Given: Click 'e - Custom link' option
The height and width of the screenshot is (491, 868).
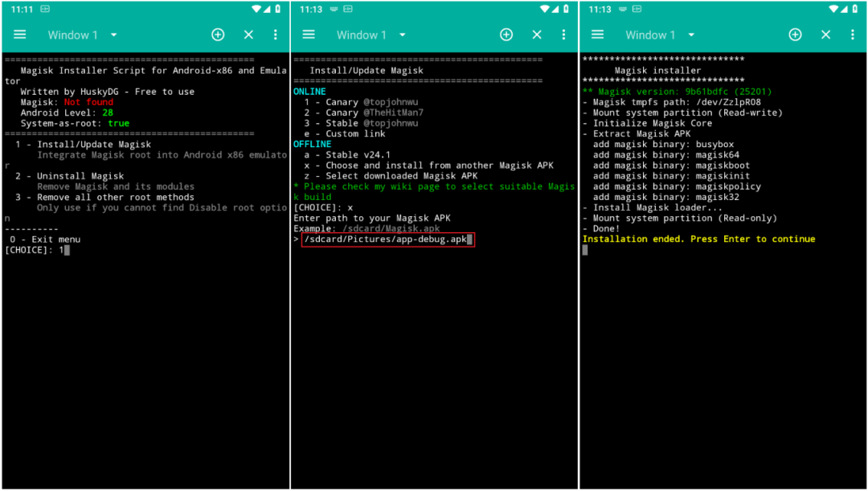Looking at the screenshot, I should [x=345, y=133].
